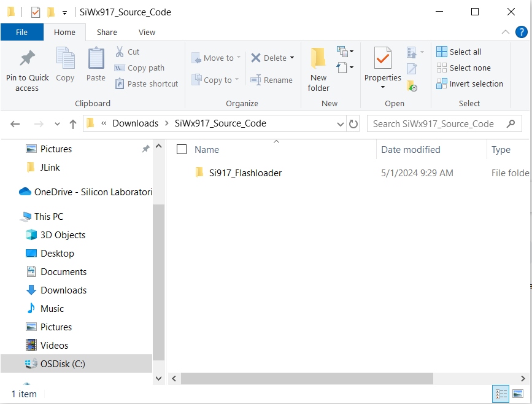Go back with the left arrow

(15, 124)
